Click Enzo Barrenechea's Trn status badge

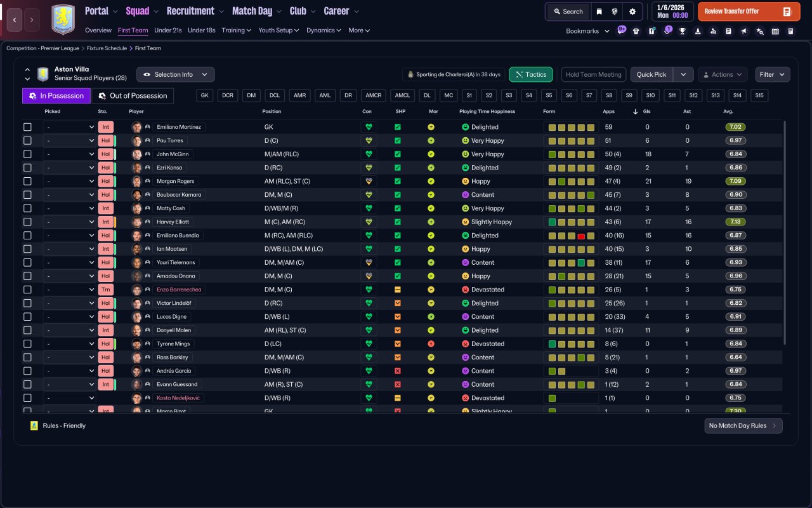(106, 290)
